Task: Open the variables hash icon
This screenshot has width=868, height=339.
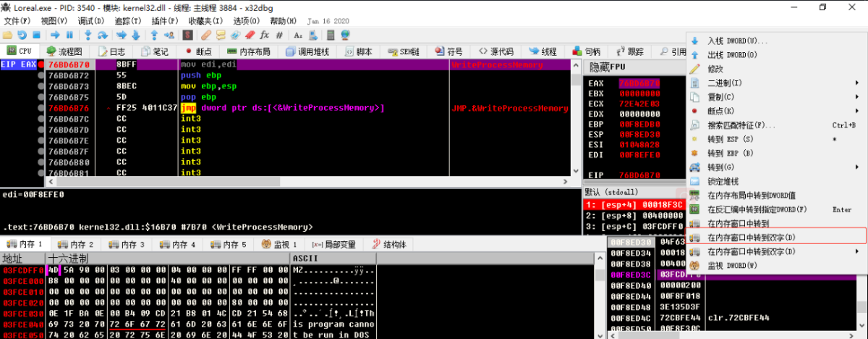Action: click(x=279, y=35)
